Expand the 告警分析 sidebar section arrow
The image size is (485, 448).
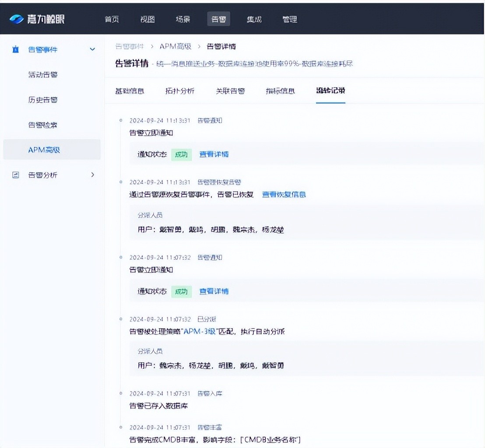(92, 175)
